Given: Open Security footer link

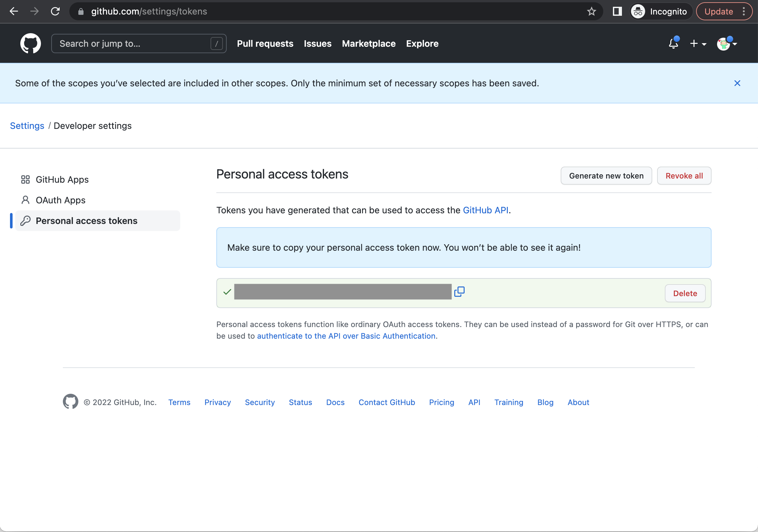Looking at the screenshot, I should point(260,402).
